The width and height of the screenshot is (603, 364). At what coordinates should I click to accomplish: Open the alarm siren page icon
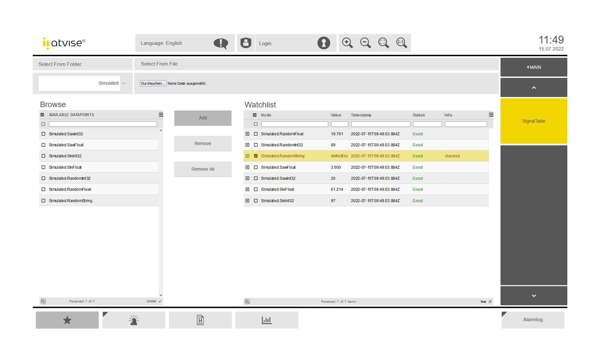click(134, 320)
